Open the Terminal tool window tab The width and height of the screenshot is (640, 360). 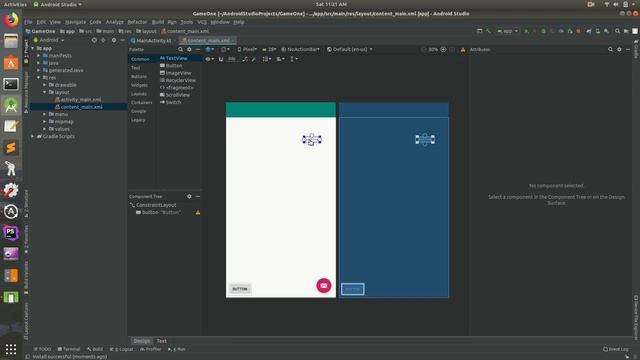(69, 349)
